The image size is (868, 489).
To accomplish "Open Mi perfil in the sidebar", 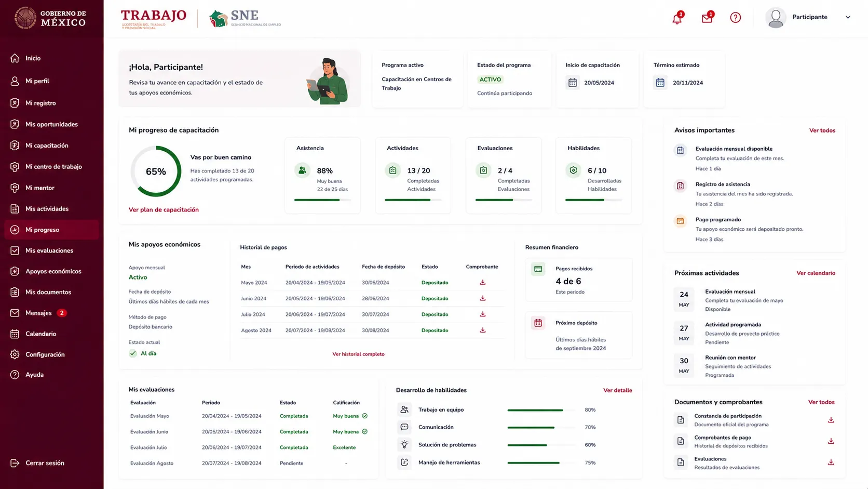I will click(51, 81).
